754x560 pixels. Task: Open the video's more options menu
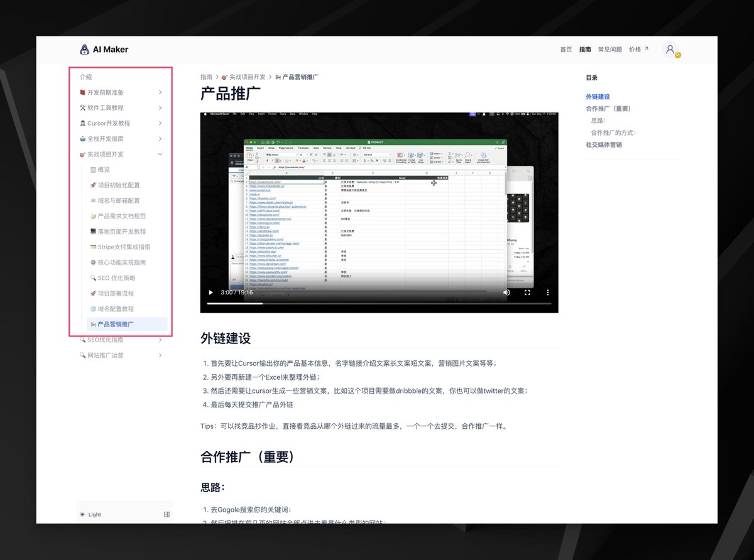click(x=548, y=293)
